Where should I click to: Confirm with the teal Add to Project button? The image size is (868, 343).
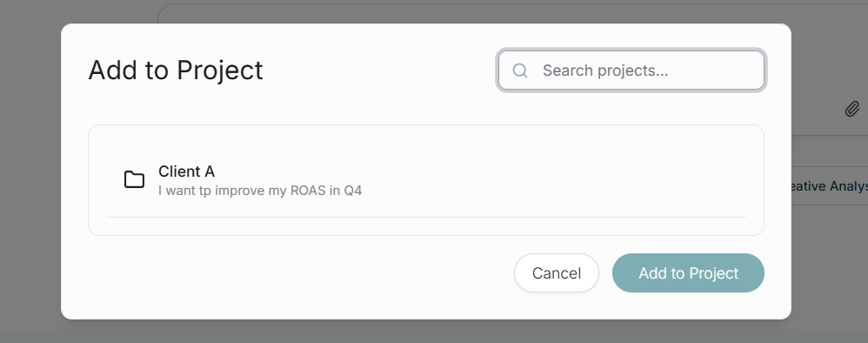coord(688,272)
